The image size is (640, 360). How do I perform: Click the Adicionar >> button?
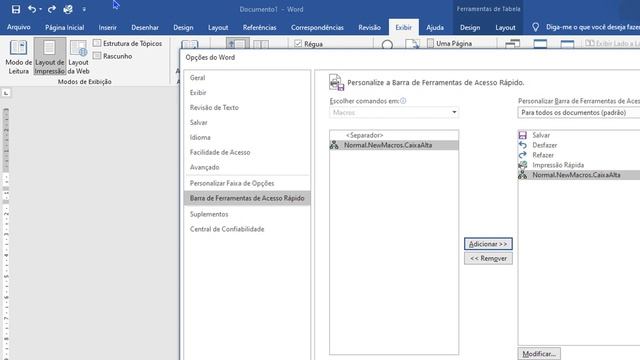point(488,244)
